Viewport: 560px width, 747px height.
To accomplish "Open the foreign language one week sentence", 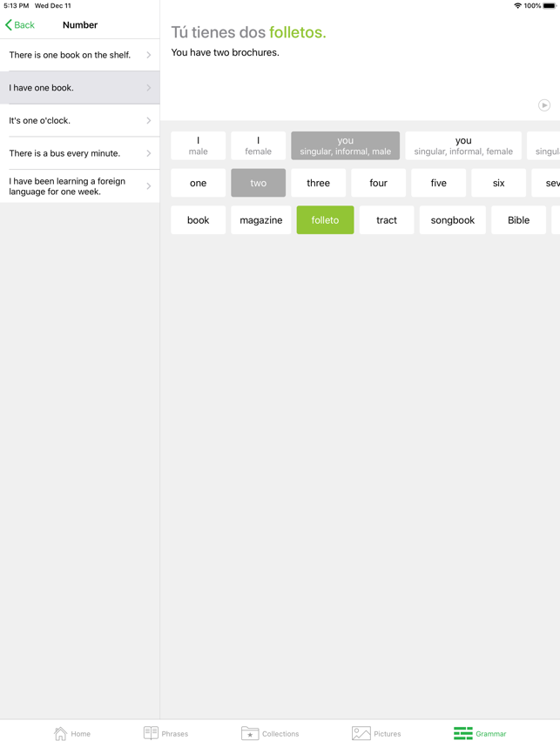I will (79, 186).
